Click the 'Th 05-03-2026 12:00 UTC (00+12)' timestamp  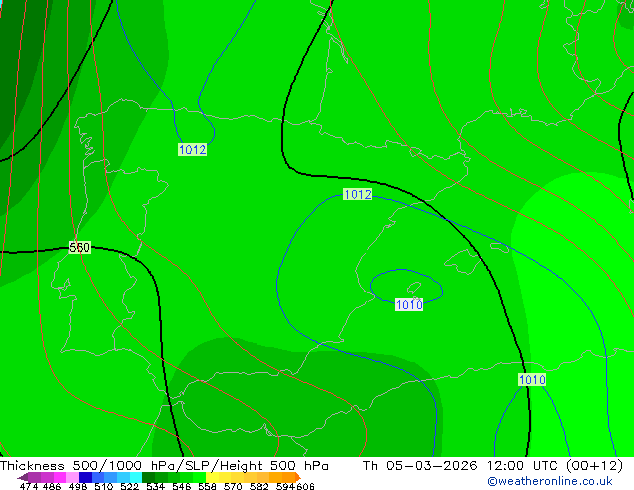pos(492,466)
